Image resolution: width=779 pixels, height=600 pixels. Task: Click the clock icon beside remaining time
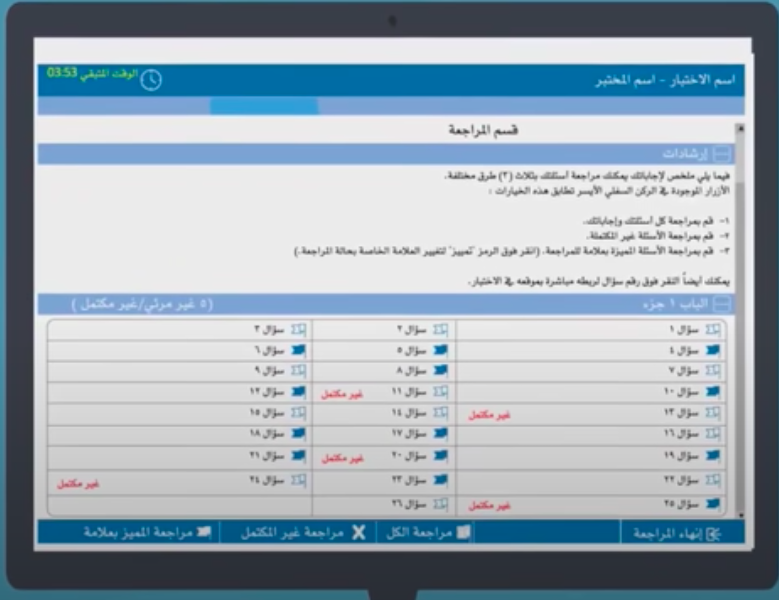point(150,80)
